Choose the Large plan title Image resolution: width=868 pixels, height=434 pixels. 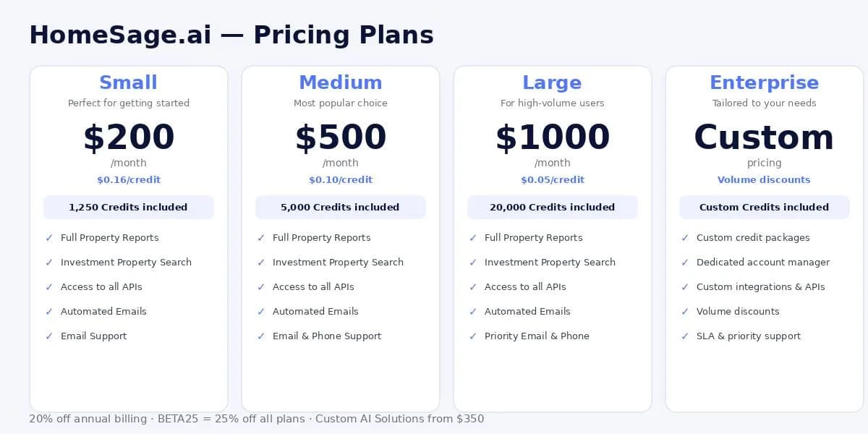pyautogui.click(x=552, y=82)
